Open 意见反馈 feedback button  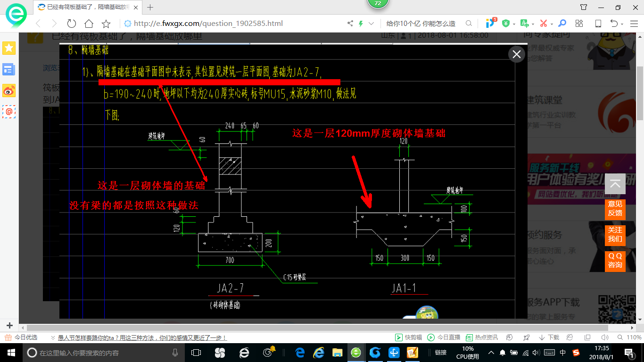click(615, 209)
